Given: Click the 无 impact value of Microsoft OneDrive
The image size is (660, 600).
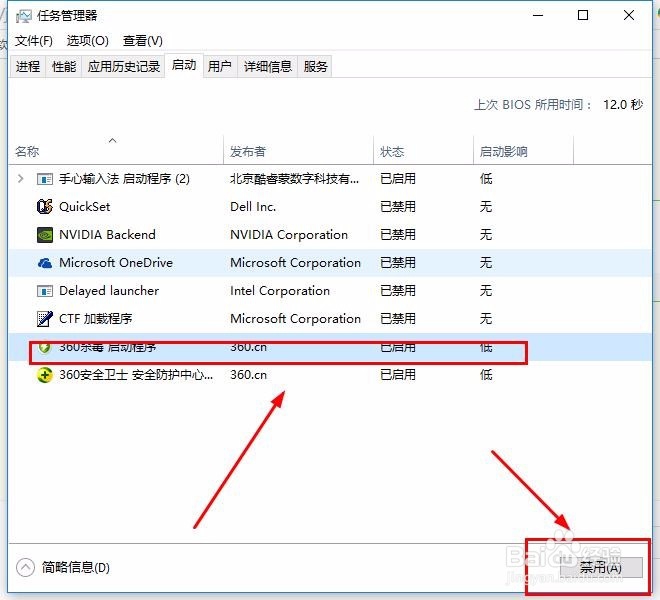Looking at the screenshot, I should pos(486,263).
